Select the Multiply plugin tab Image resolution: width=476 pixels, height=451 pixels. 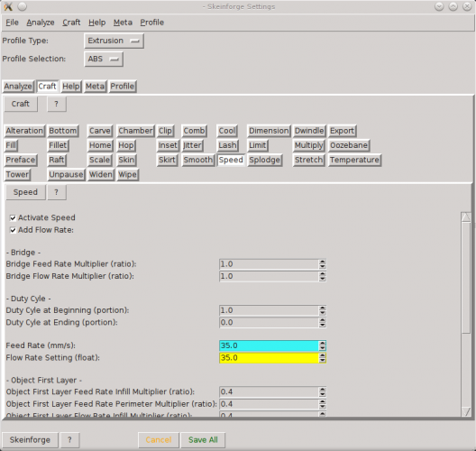tap(309, 145)
